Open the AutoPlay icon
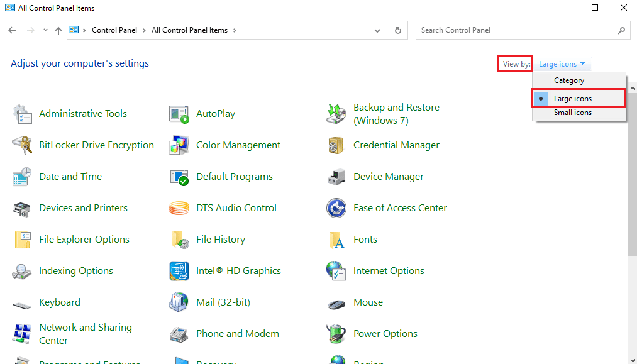637x364 pixels. pyautogui.click(x=179, y=114)
